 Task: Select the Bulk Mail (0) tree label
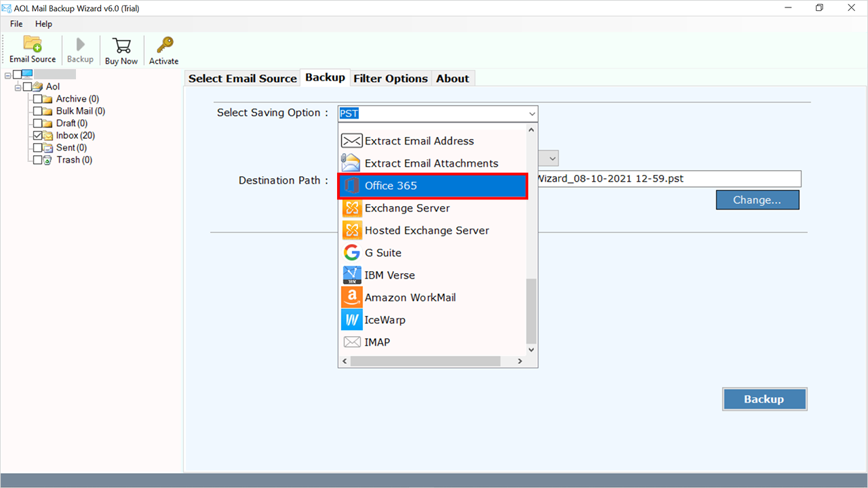pyautogui.click(x=81, y=111)
